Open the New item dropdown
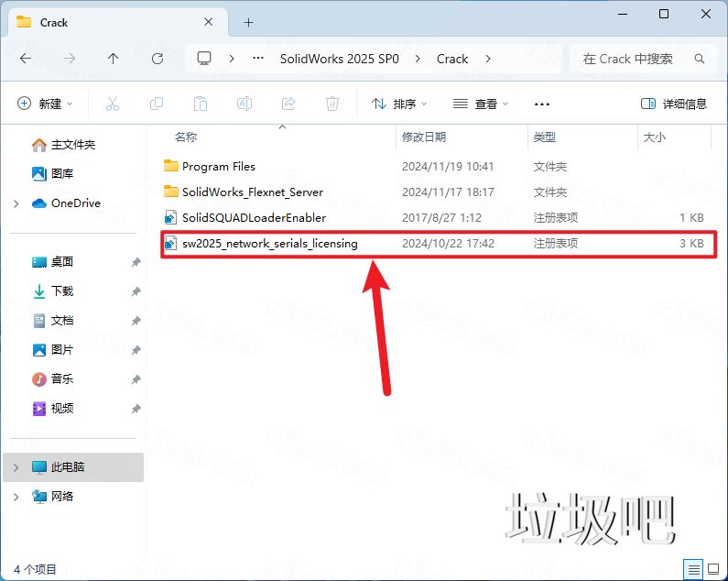This screenshot has width=728, height=581. click(45, 104)
